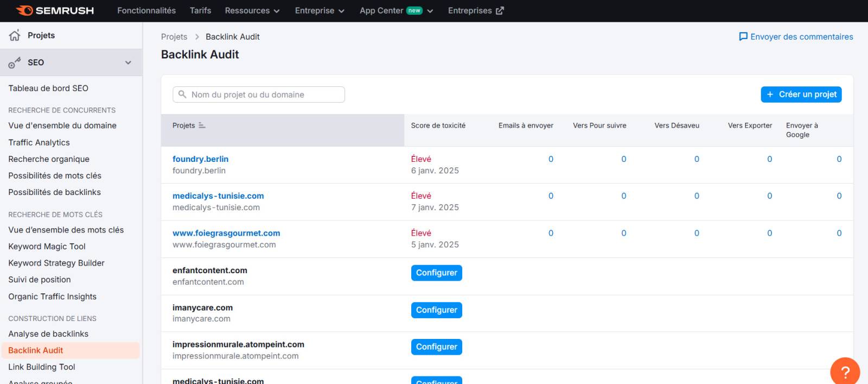Screen dimensions: 868x384
Task: Click the Projets breadcrumb link
Action: click(x=174, y=36)
